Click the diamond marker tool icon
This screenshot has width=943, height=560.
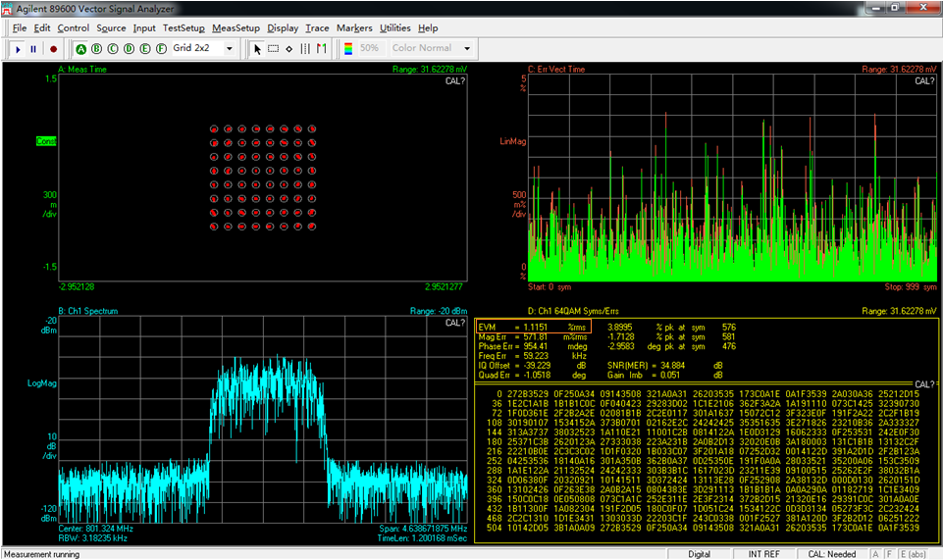coord(289,48)
